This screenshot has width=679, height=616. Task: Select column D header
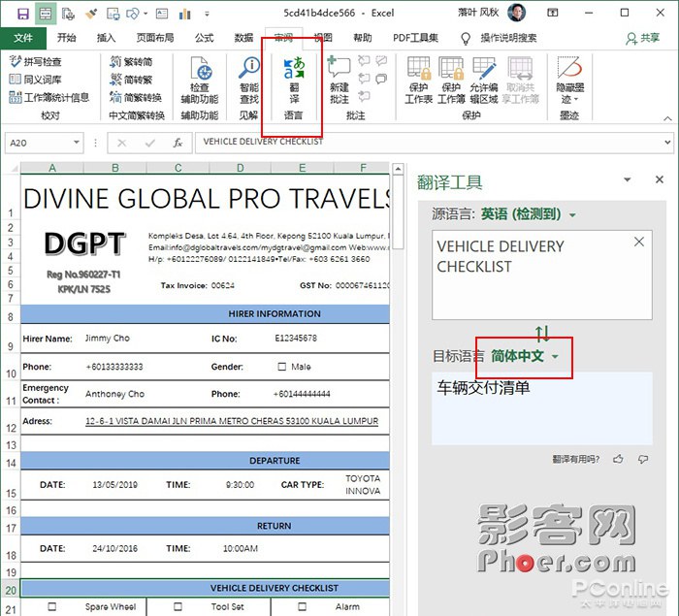point(240,168)
